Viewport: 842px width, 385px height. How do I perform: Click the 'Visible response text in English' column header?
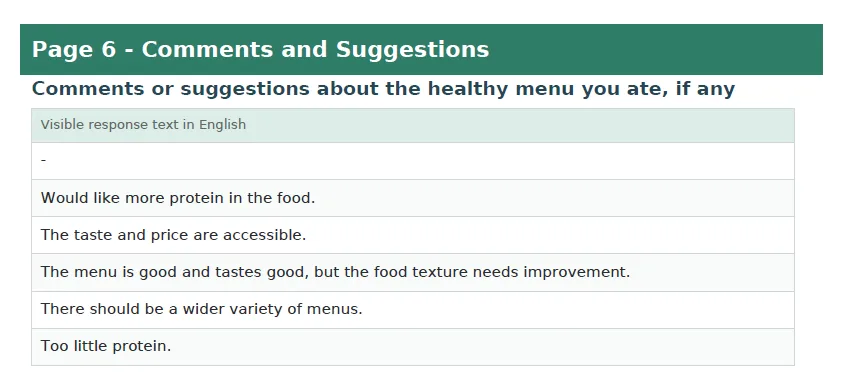412,125
